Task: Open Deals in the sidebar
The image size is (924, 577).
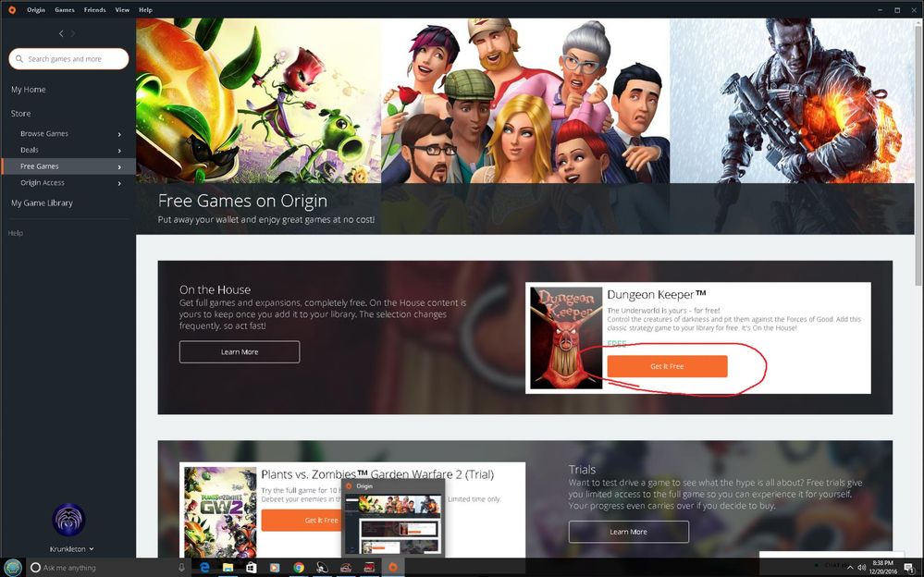Action: (x=30, y=151)
